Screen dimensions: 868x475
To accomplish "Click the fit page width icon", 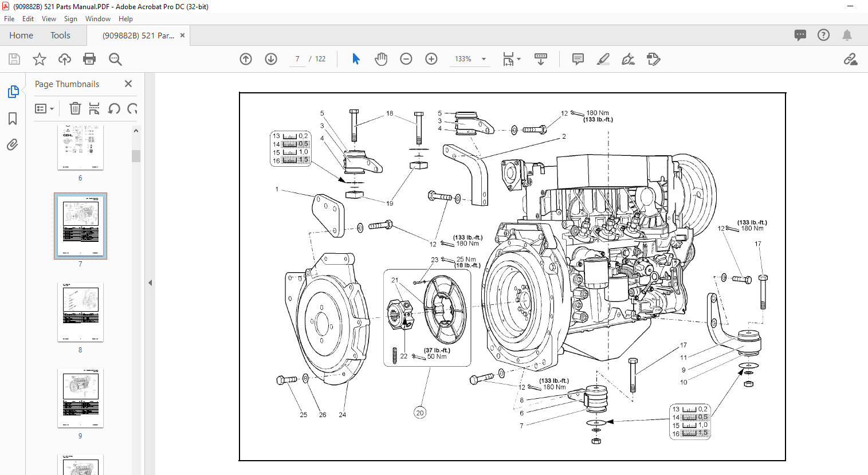I will [508, 59].
